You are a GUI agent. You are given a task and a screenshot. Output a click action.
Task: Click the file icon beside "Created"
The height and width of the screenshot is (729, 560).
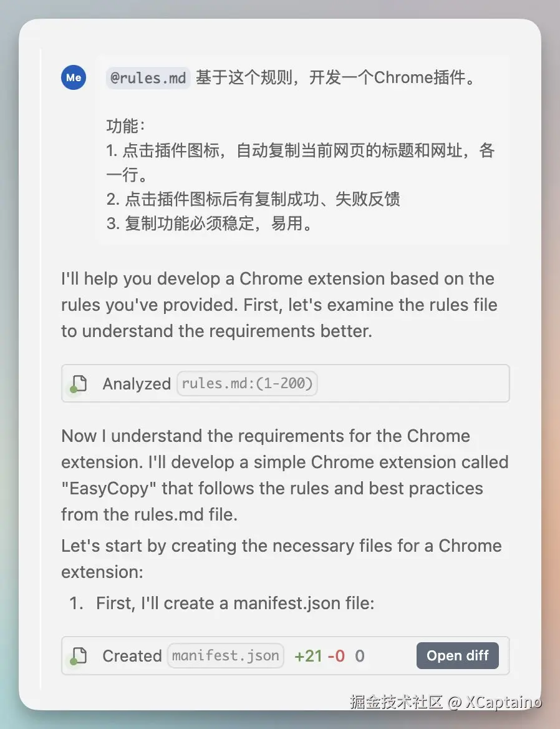[x=79, y=655]
